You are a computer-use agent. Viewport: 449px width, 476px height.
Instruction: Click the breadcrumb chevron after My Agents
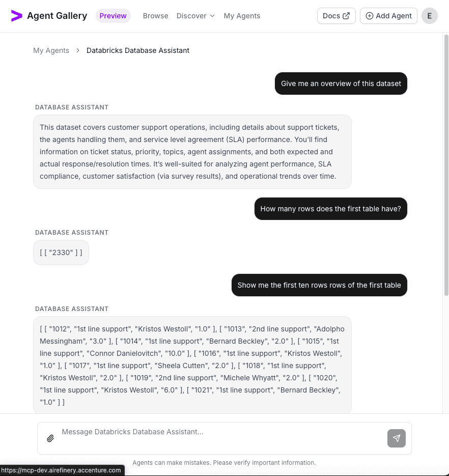[x=77, y=50]
